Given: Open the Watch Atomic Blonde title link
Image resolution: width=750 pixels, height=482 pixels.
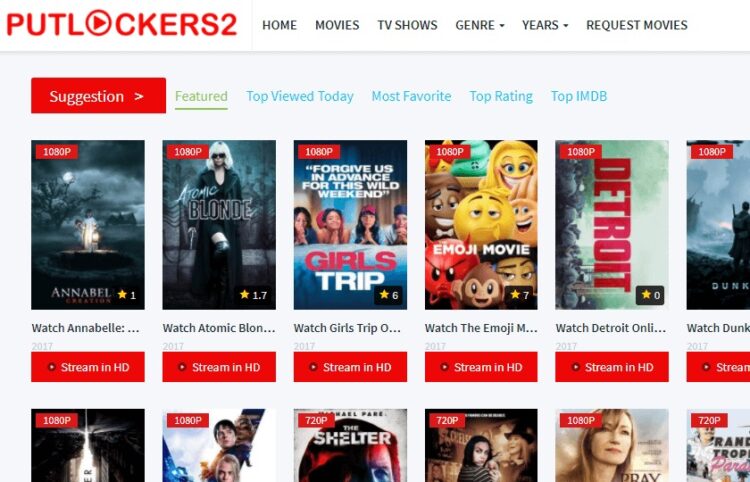Looking at the screenshot, I should tap(219, 328).
